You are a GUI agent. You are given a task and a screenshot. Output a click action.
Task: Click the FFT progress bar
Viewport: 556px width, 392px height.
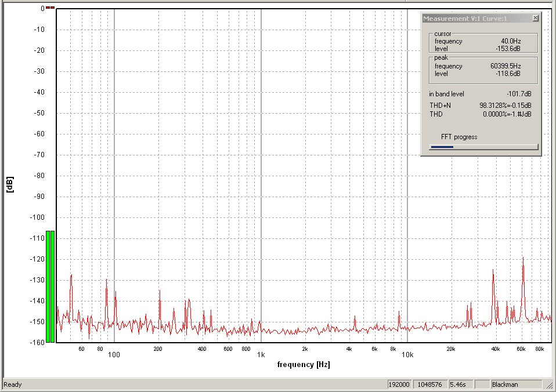tap(483, 147)
